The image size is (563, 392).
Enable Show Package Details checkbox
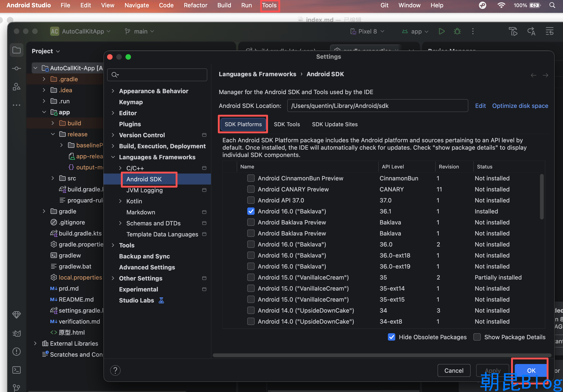point(477,337)
